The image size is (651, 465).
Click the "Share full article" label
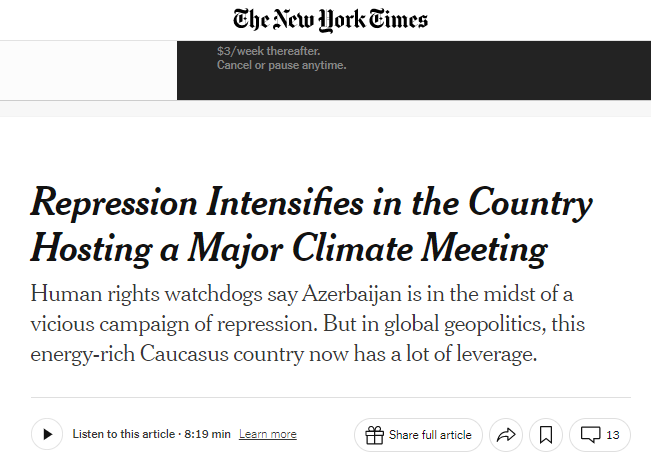point(430,435)
